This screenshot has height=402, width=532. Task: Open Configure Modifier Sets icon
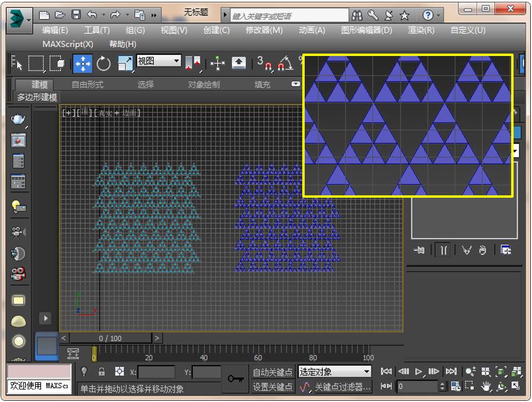pyautogui.click(x=506, y=251)
